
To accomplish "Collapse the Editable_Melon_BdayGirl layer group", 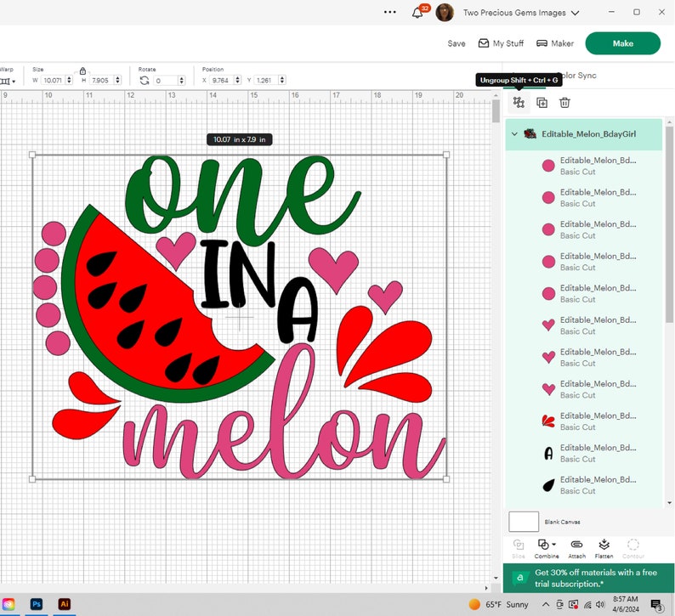I will tap(514, 134).
